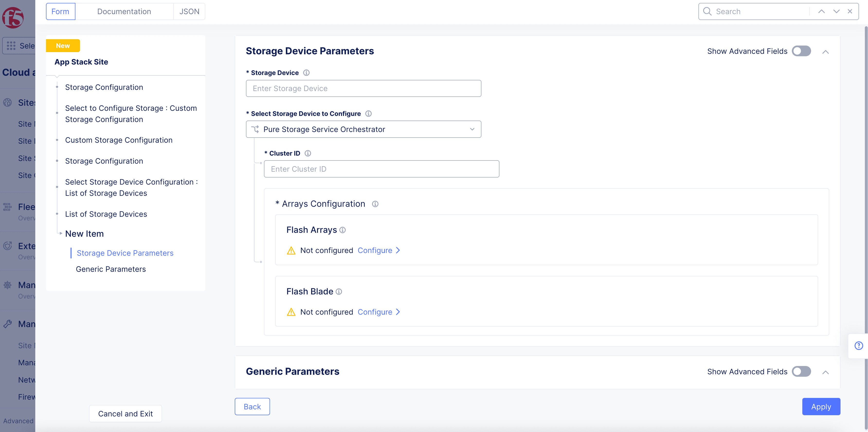Go to previous search result arrow

[822, 11]
